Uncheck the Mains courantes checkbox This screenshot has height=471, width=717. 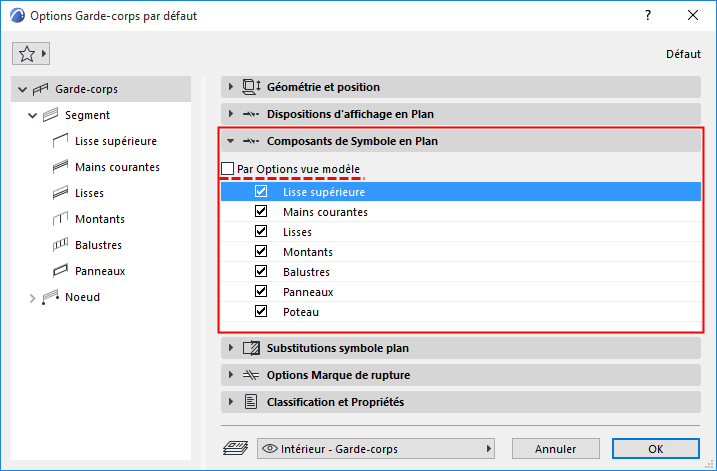tap(262, 212)
